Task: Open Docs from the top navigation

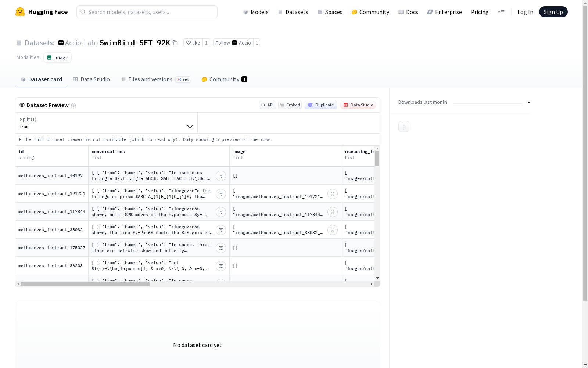Action: click(x=408, y=12)
